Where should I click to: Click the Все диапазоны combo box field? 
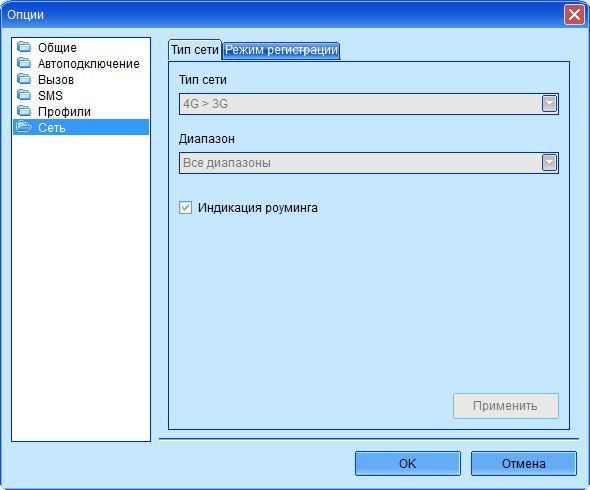(x=369, y=163)
